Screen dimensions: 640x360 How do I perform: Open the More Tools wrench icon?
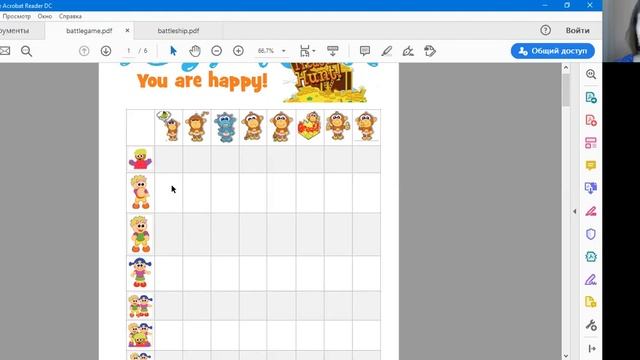point(591,325)
